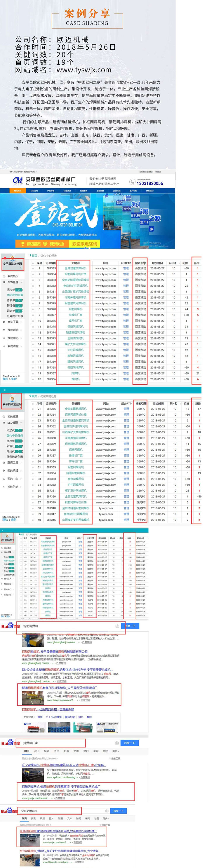Tick the checkbox for order 587375
Screen dimensions: 219x868
[33, 327]
